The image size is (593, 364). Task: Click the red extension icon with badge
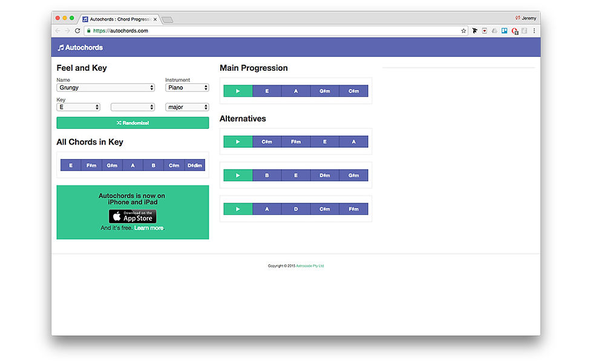514,31
